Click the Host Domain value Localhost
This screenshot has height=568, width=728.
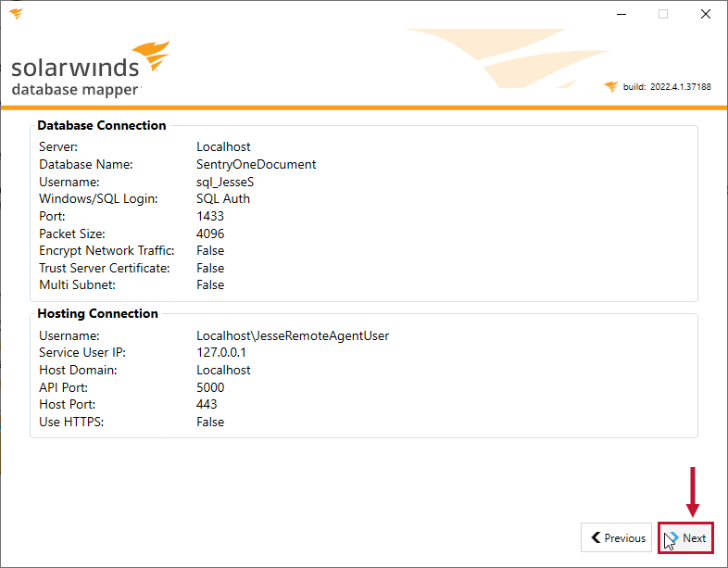click(223, 370)
